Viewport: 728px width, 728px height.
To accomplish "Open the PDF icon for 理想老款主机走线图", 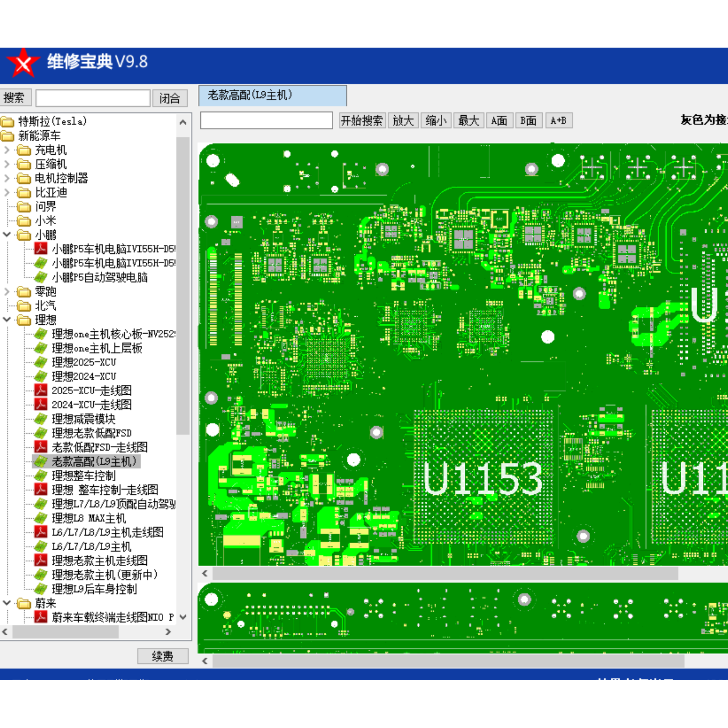I will 41,560.
